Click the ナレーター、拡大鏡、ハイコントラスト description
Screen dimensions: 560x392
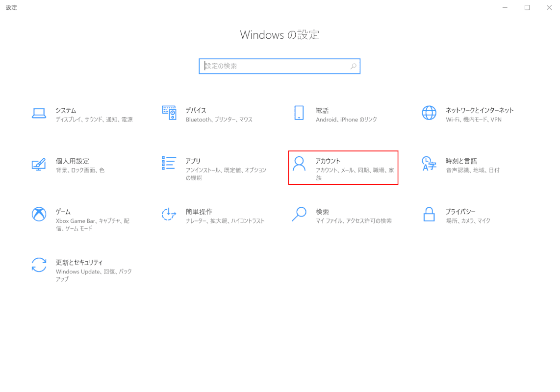click(225, 221)
